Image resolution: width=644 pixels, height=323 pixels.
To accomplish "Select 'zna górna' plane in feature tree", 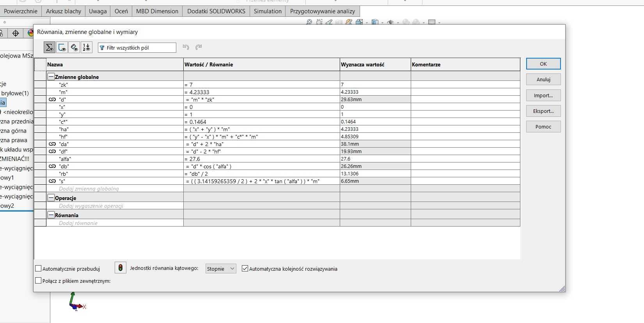I will click(13, 131).
